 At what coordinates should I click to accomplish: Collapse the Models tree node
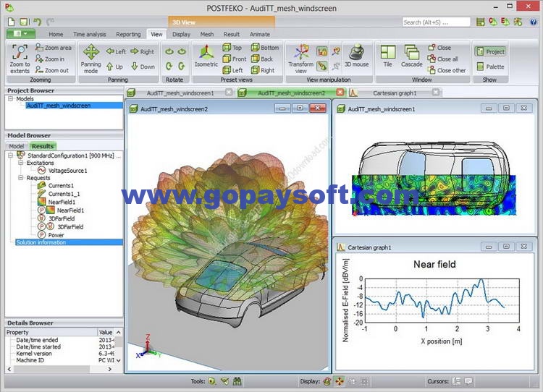[10, 98]
